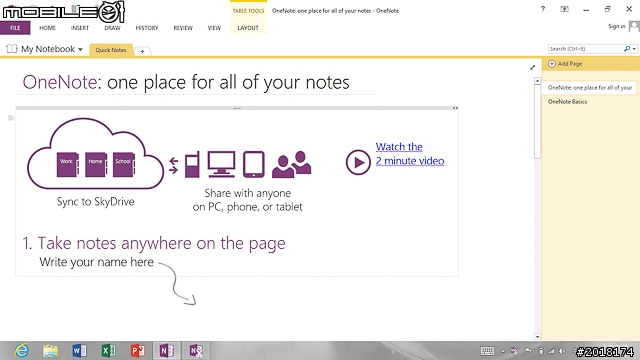Click the notebook book icon

12,49
